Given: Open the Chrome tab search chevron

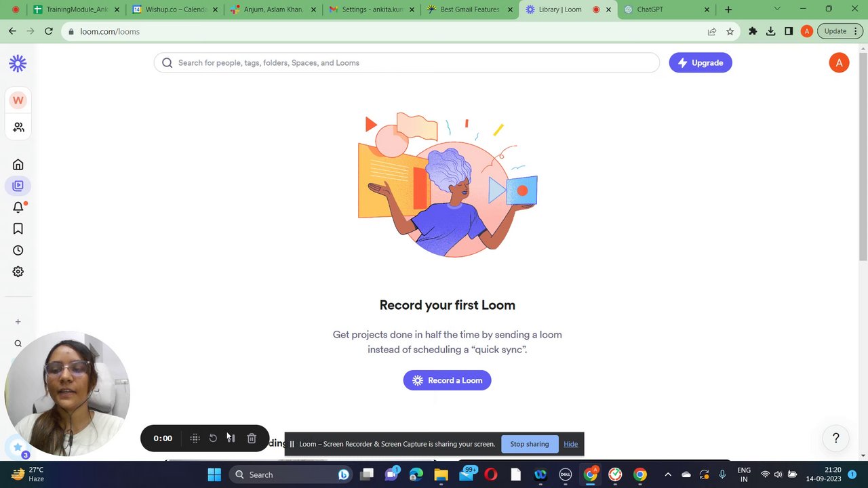Looking at the screenshot, I should click(777, 9).
